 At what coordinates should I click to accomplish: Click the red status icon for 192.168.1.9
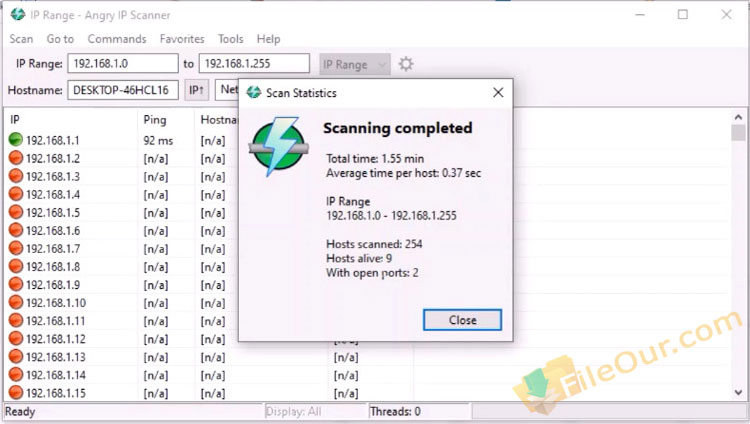16,284
